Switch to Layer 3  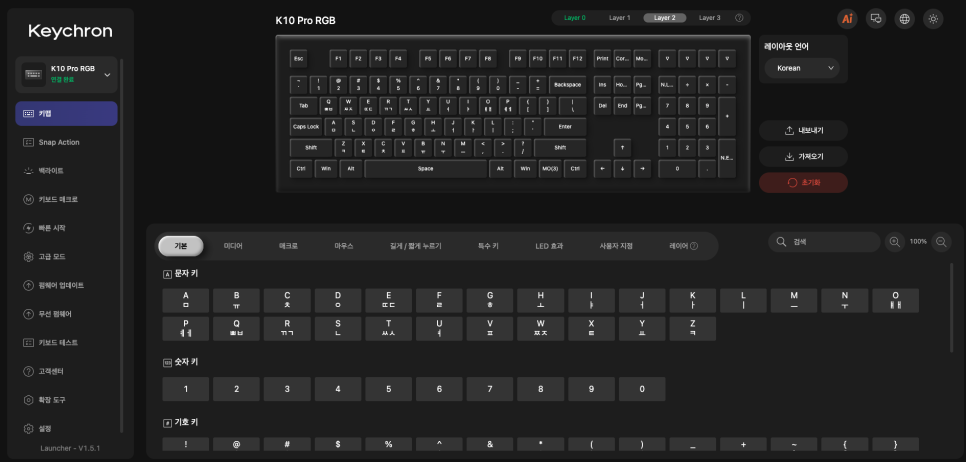(x=710, y=18)
